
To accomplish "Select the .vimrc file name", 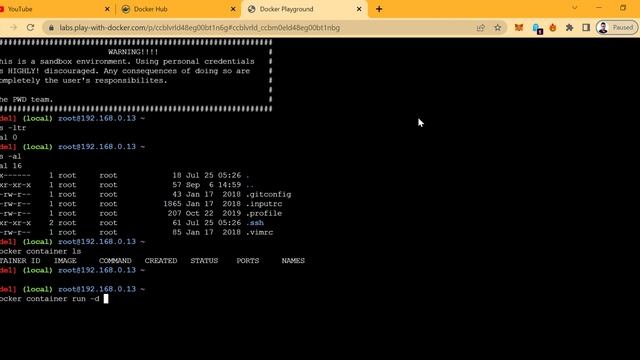I will 260,233.
